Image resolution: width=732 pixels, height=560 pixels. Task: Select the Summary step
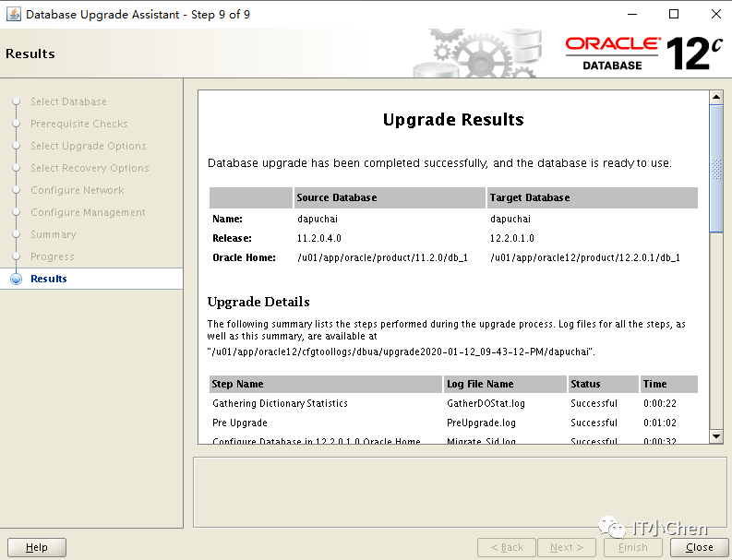[x=54, y=234]
